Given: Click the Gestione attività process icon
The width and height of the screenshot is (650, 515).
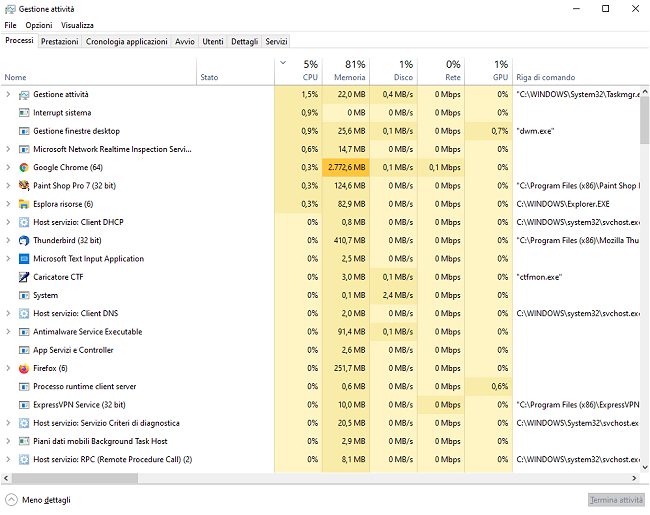Looking at the screenshot, I should pos(24,95).
